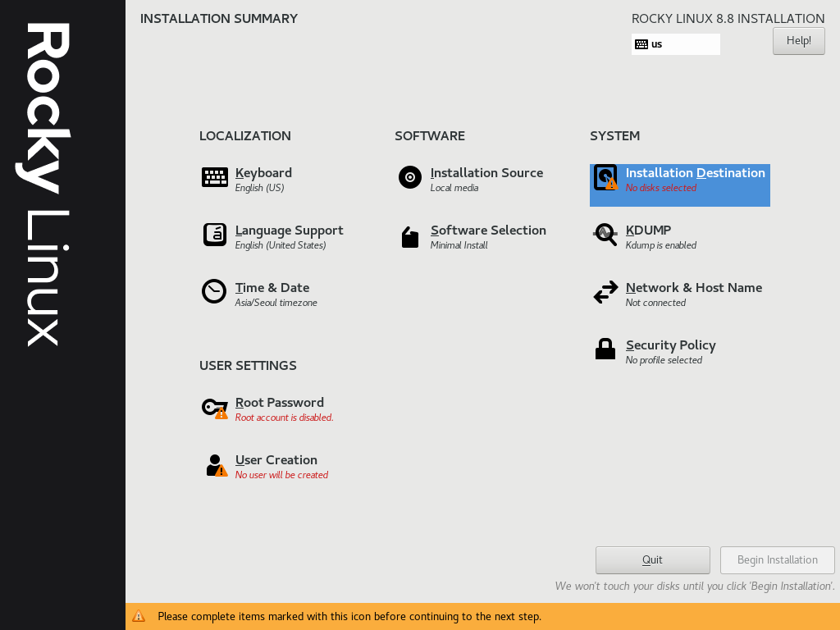Click the User Creation person icon

[217, 465]
